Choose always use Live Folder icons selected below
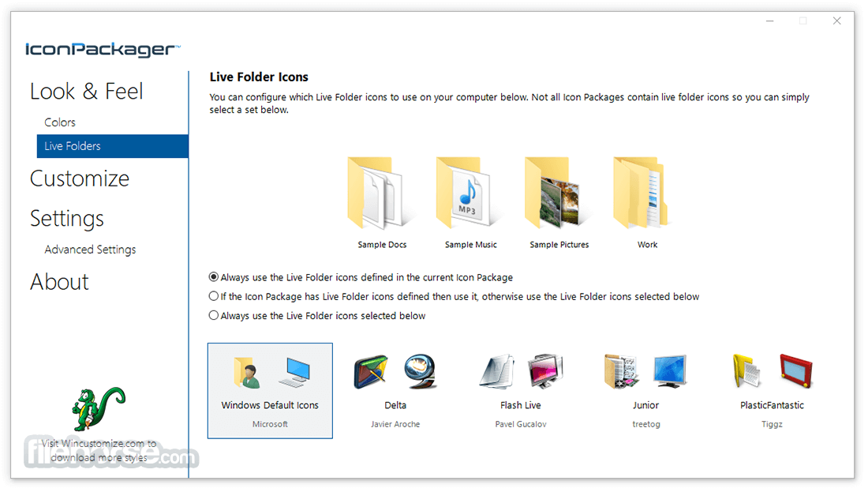This screenshot has height=492, width=868. pyautogui.click(x=213, y=315)
